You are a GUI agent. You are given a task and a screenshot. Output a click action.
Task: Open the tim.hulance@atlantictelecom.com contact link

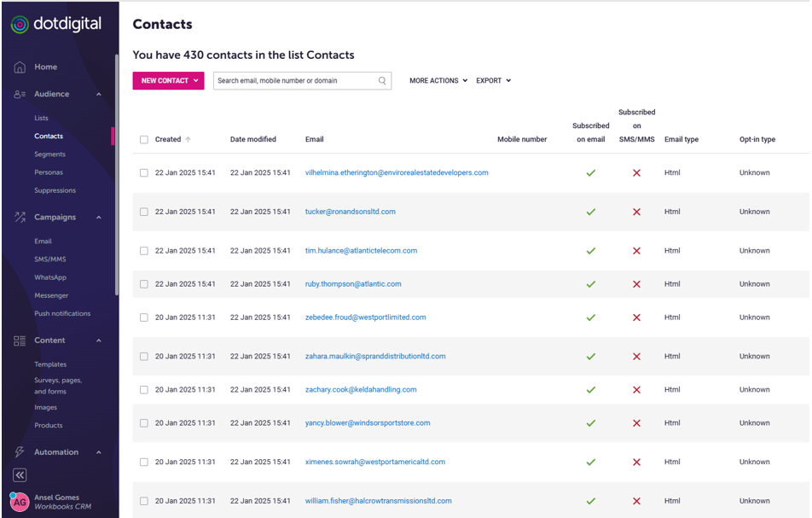click(x=361, y=251)
